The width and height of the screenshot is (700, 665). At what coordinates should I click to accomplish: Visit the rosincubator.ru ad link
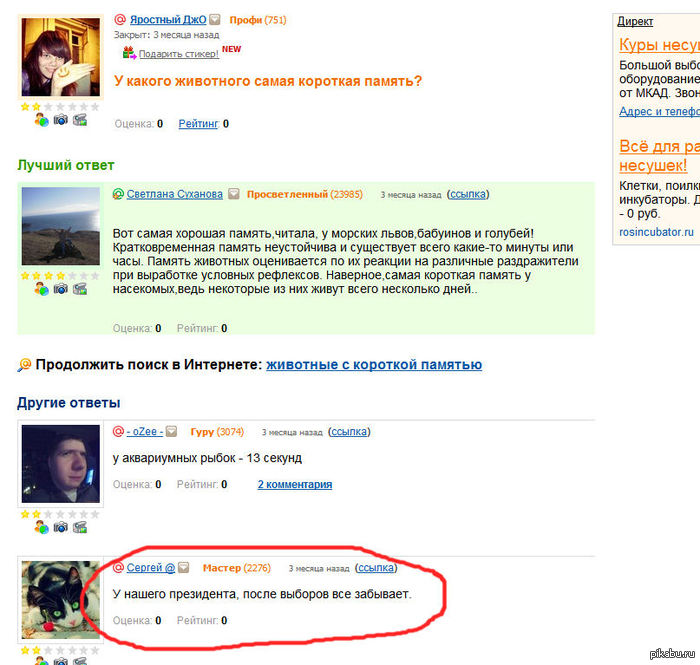(656, 232)
